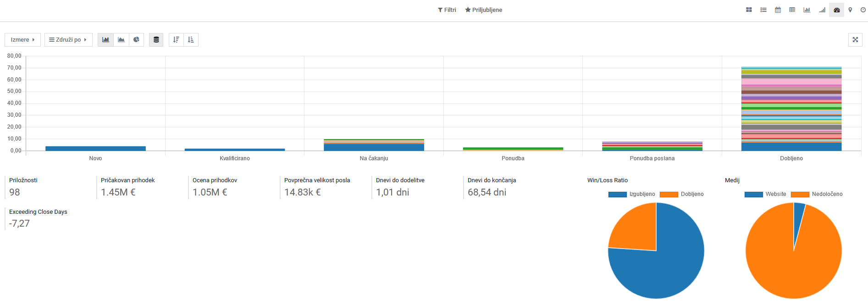Open the Calendar view

tap(778, 10)
